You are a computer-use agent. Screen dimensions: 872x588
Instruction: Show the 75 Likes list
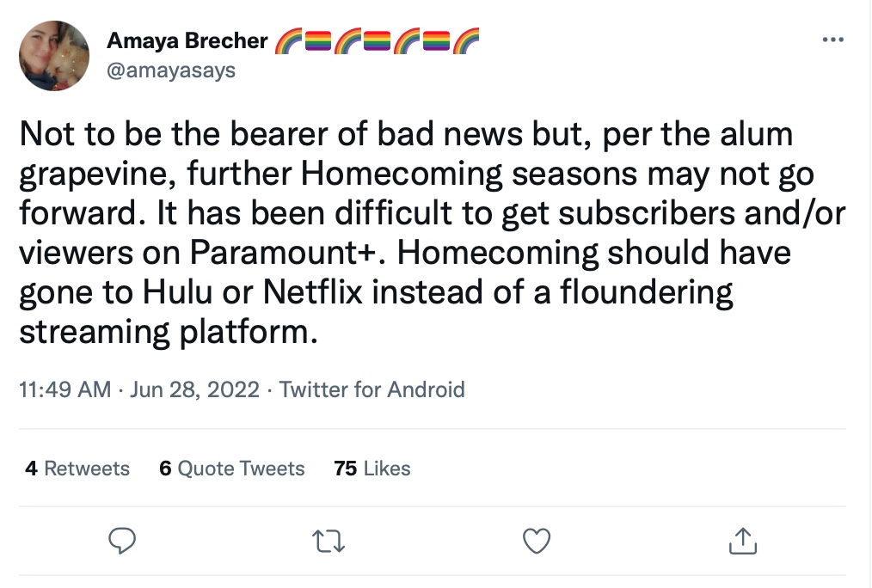coord(372,469)
